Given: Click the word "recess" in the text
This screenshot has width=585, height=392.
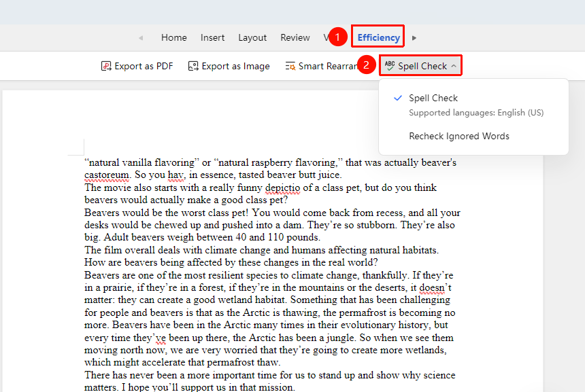Looking at the screenshot, I should tap(389, 213).
